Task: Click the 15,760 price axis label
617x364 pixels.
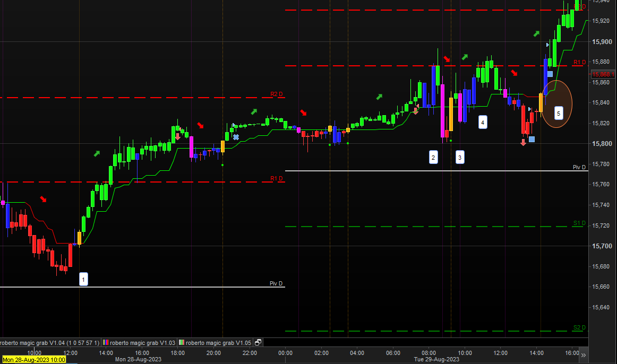Action: pos(602,184)
